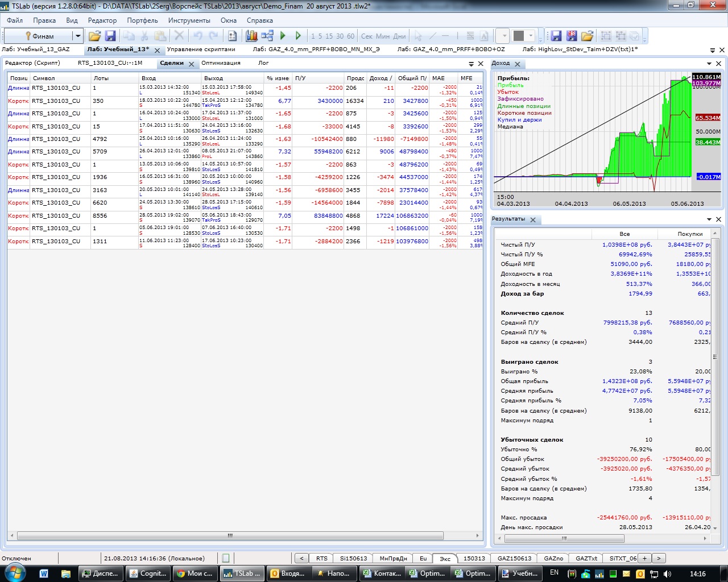Click the gray color swatch in toolbar
The height and width of the screenshot is (582, 728).
(x=518, y=36)
